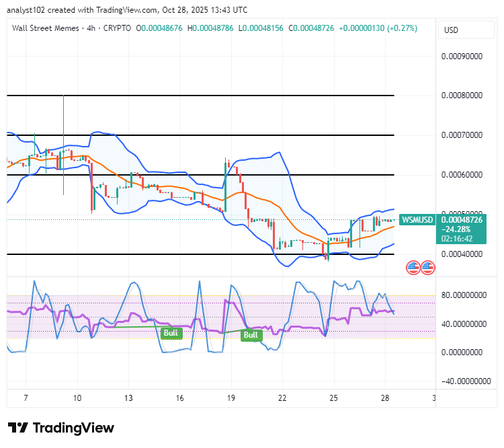Click the 0.00060000 horizontal level line

[200, 175]
